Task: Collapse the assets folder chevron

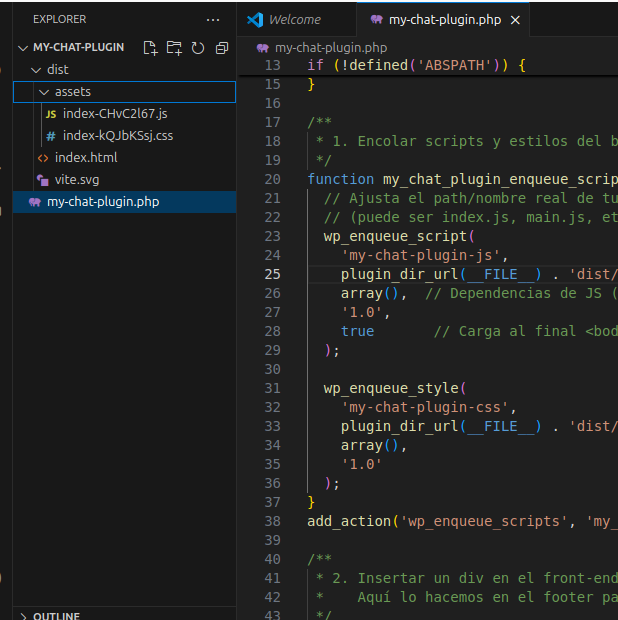Action: click(44, 92)
